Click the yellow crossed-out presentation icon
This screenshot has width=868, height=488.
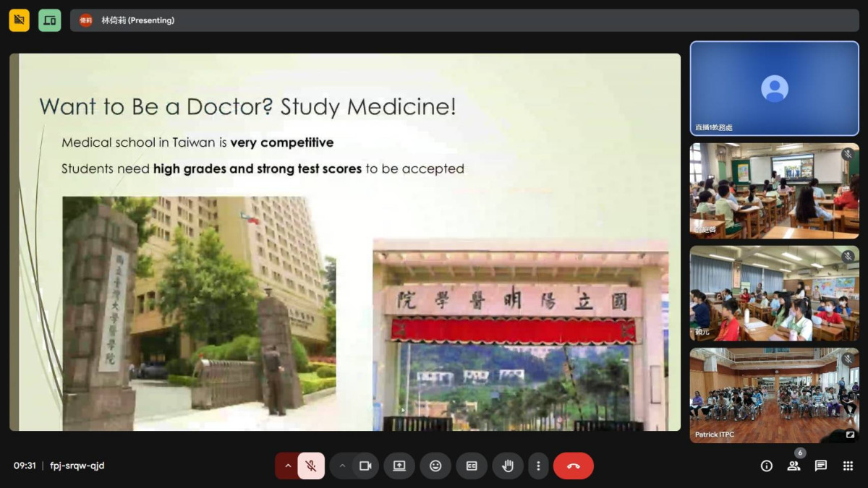point(20,20)
